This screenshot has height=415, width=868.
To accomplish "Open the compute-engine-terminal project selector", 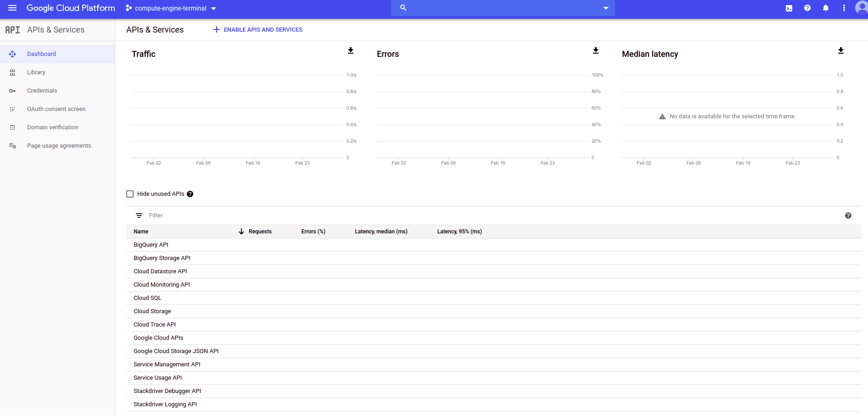I will [x=171, y=8].
